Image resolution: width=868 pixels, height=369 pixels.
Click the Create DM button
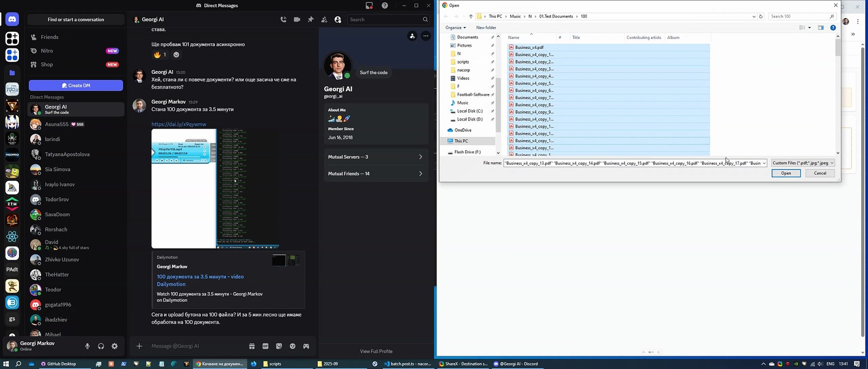[x=76, y=86]
